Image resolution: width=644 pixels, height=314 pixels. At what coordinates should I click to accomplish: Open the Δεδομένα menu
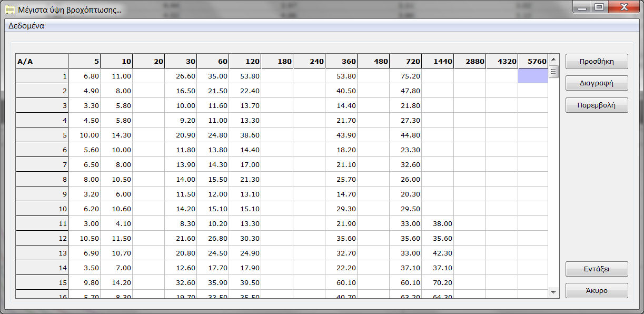point(26,26)
